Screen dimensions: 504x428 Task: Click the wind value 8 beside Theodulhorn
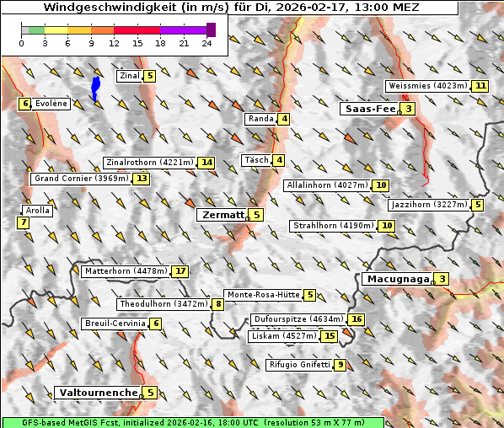tap(218, 304)
